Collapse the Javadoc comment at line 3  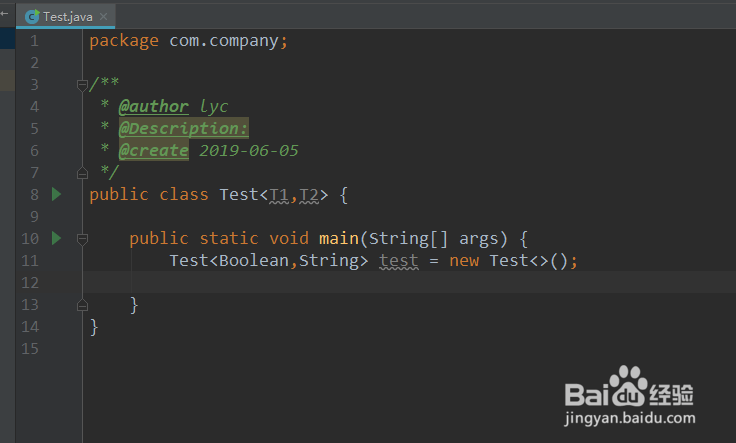(x=82, y=85)
